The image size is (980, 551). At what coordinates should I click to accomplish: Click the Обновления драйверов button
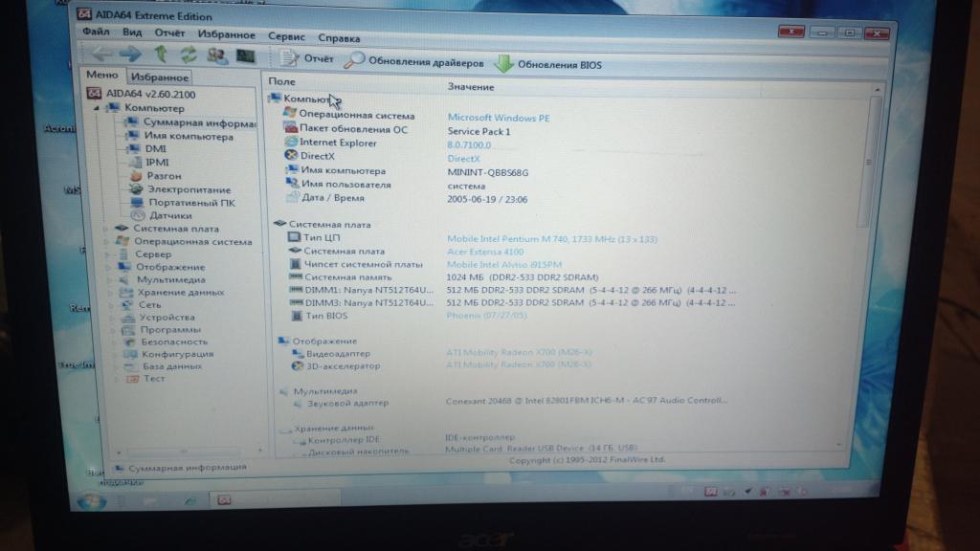tap(414, 63)
